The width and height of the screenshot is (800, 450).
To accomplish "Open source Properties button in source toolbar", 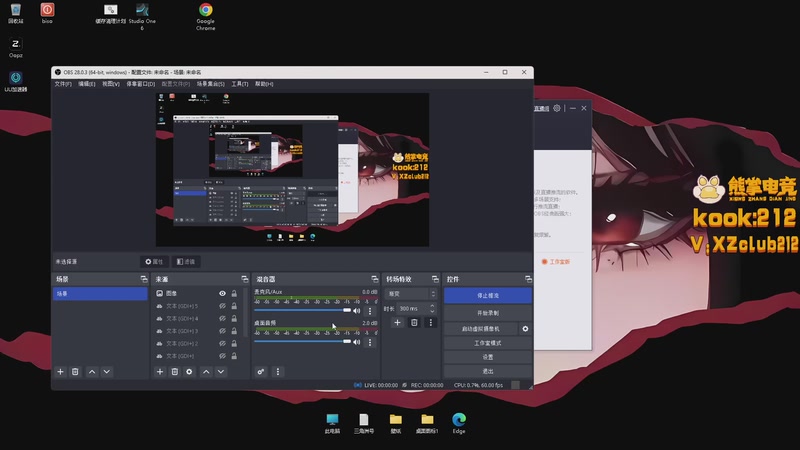I will pos(154,262).
